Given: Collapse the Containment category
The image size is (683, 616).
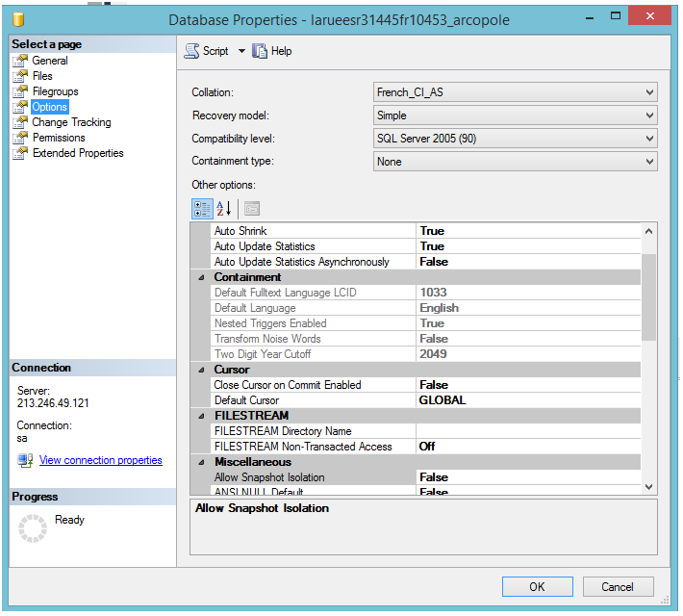Looking at the screenshot, I should [x=202, y=278].
